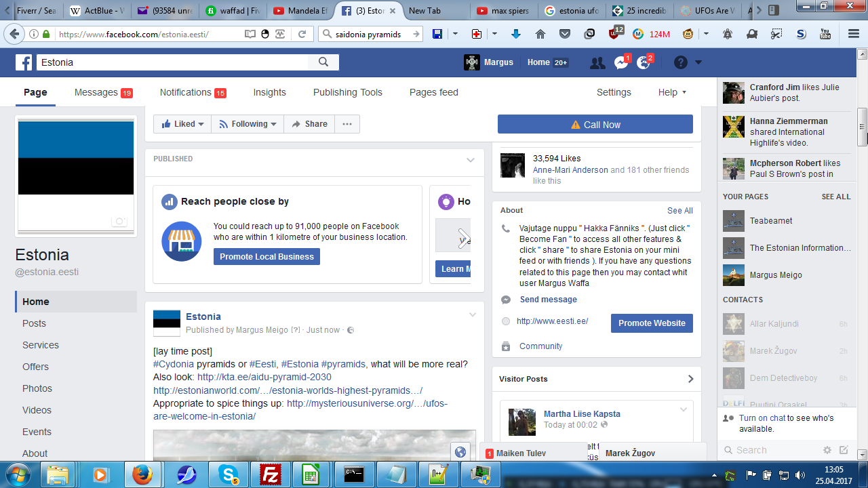
Task: Click the Call Now button
Action: 595,124
